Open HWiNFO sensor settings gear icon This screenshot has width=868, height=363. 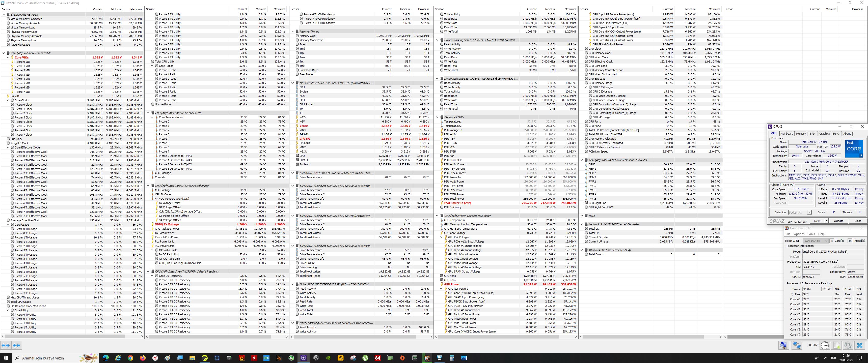[848, 345]
